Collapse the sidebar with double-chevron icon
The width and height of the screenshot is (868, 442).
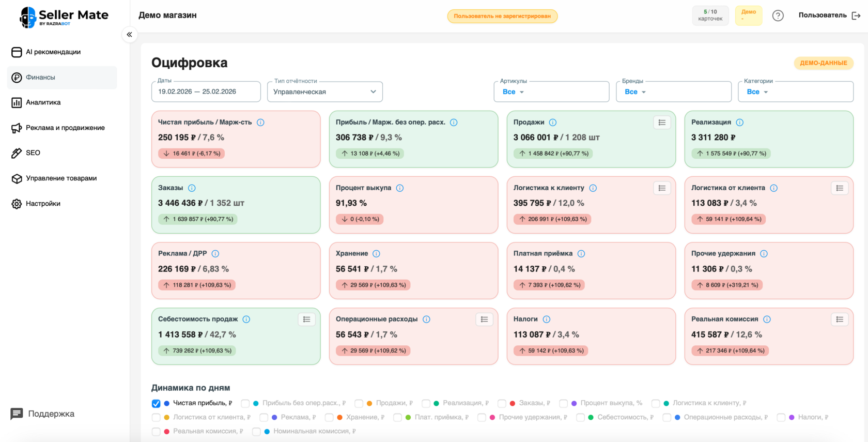point(129,35)
